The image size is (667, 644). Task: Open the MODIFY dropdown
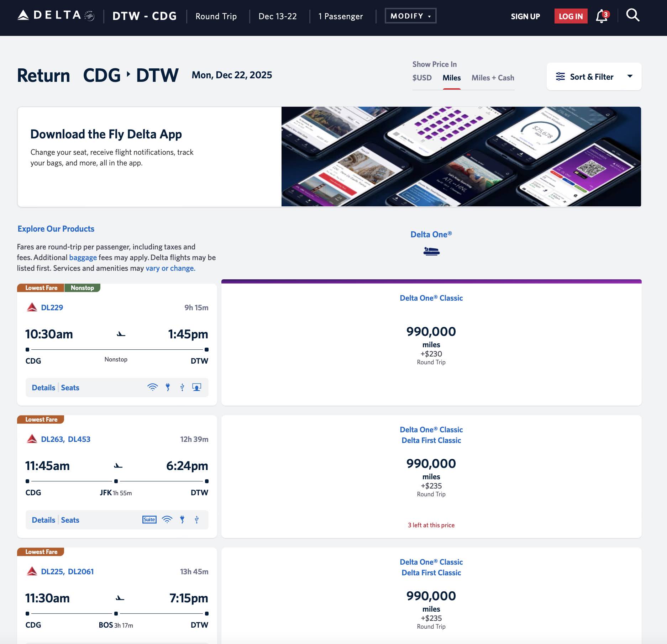click(410, 16)
